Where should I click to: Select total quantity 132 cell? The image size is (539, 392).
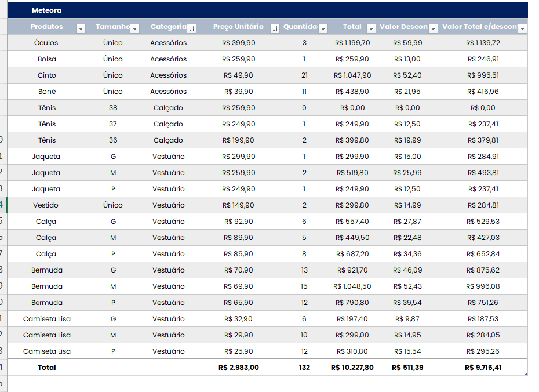click(x=304, y=368)
